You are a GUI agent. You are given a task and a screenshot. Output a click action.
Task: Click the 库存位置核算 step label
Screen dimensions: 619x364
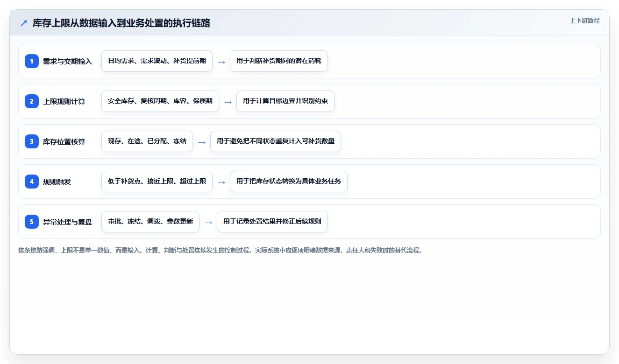point(64,141)
